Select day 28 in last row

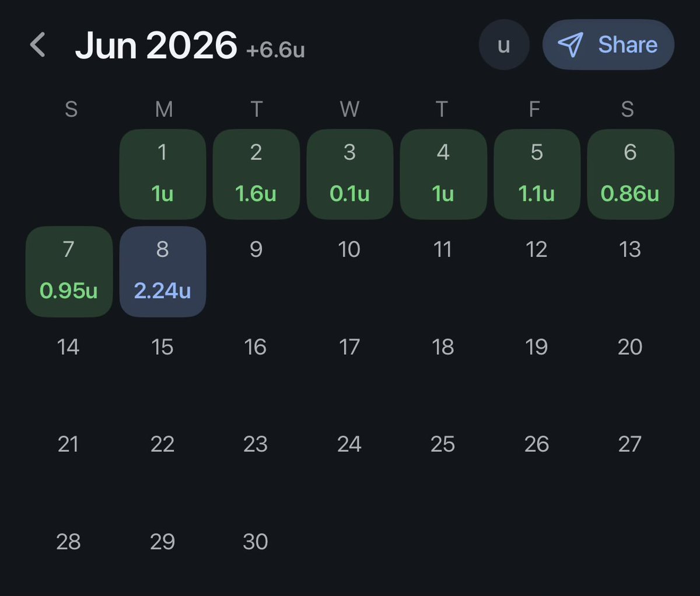[x=69, y=542]
